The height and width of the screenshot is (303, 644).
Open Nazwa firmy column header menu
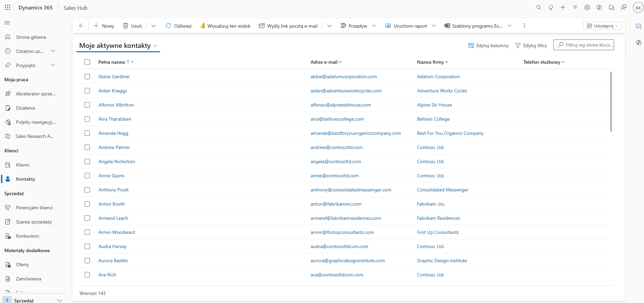(432, 62)
